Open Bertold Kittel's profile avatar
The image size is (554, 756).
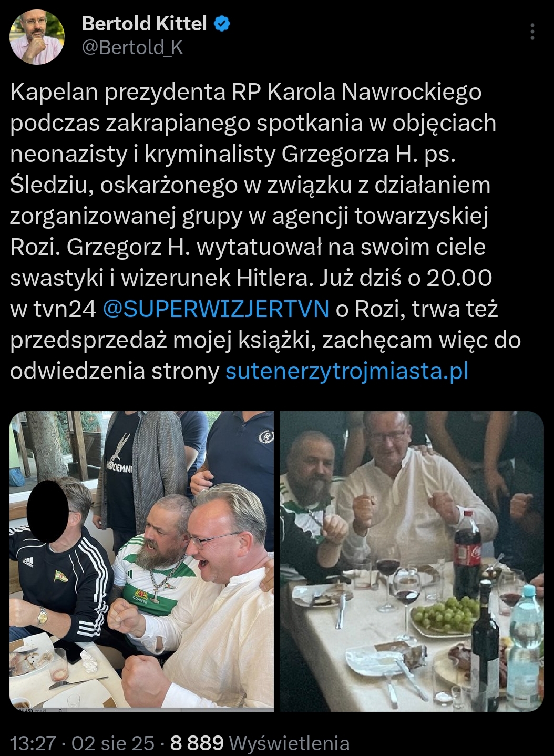[x=37, y=37]
